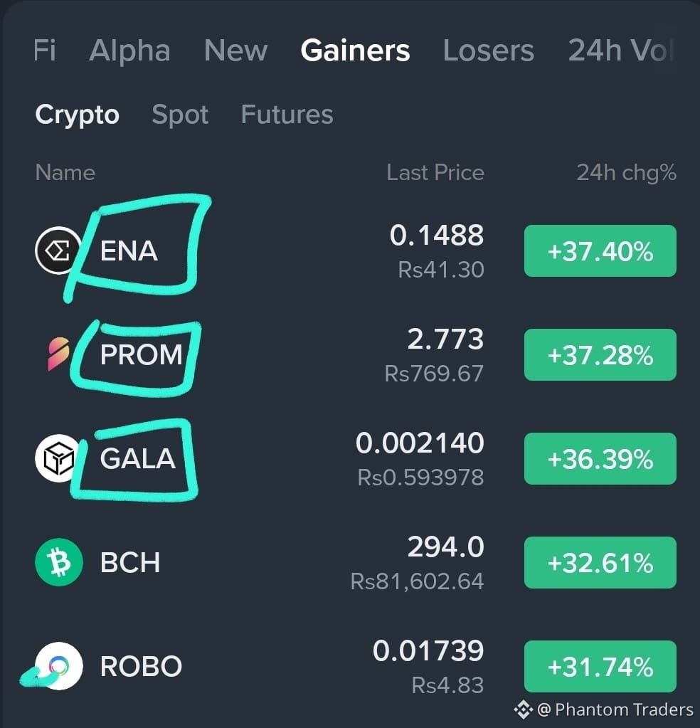The image size is (700, 728).
Task: Open the Alpha tab
Action: [130, 50]
